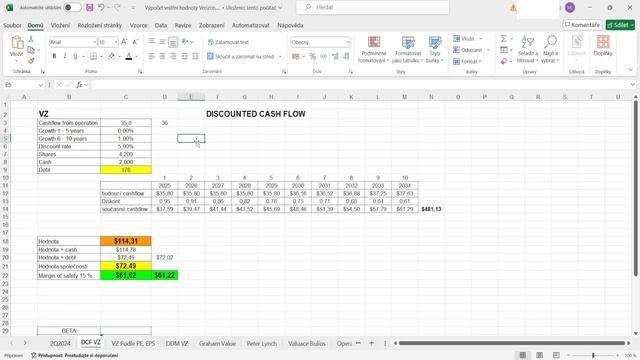Open Conditional Formatting (Podmíněné formátování)
Viewport: 640px width, 360px height.
(x=374, y=49)
